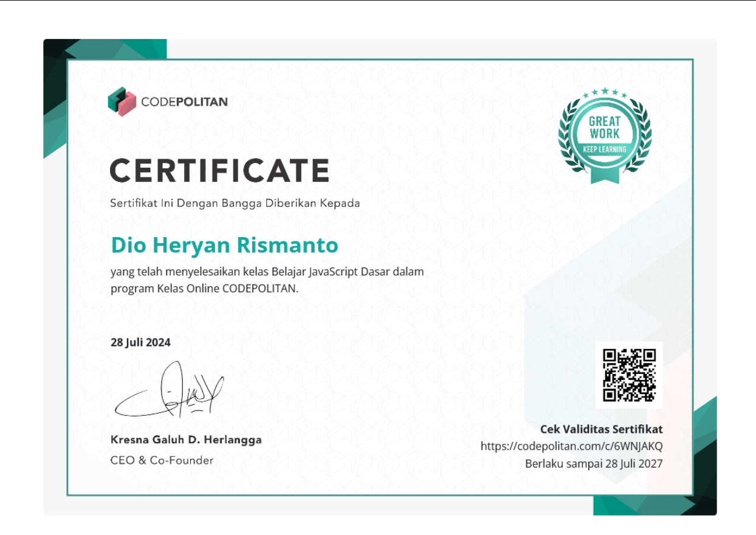
Task: Click the large CERTIFICATE heading
Action: tap(219, 170)
